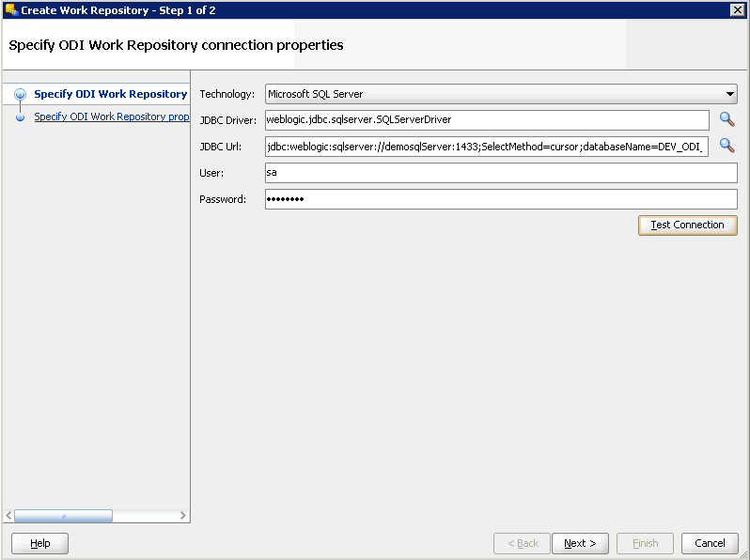Click the Password field
750x560 pixels.
500,199
